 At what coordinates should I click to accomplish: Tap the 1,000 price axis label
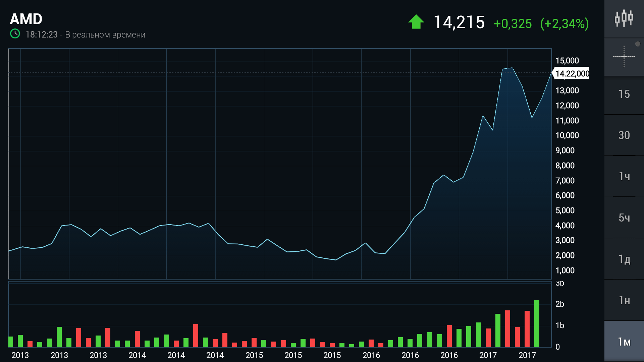tap(565, 270)
